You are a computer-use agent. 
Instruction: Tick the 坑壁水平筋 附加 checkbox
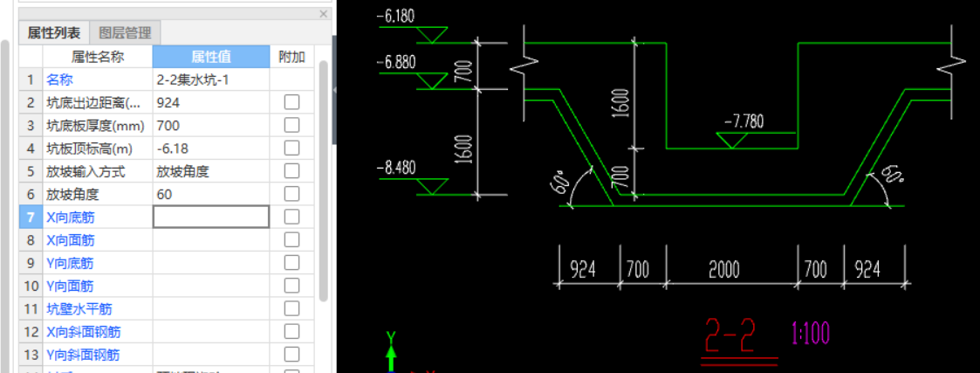[x=291, y=308]
